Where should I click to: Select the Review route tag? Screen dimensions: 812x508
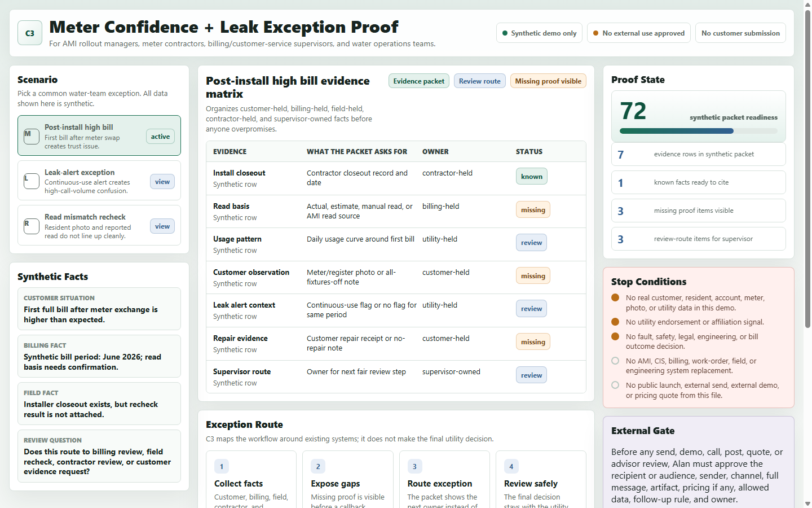(x=480, y=81)
